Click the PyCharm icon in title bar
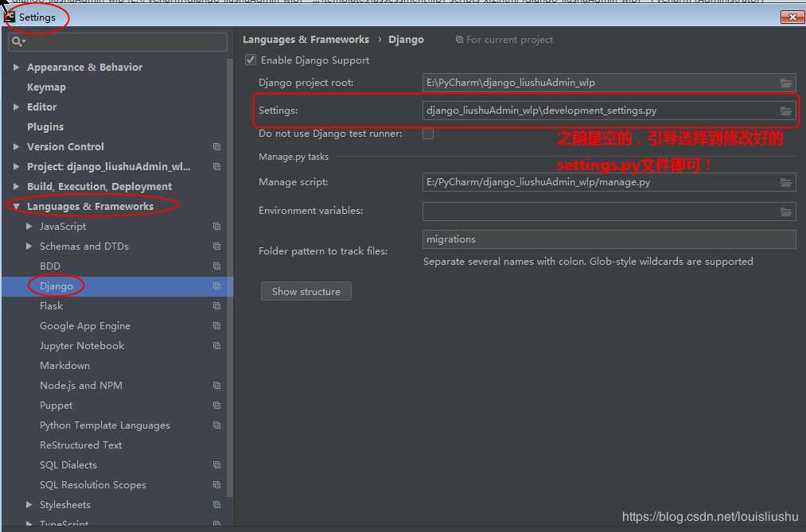 tap(9, 17)
